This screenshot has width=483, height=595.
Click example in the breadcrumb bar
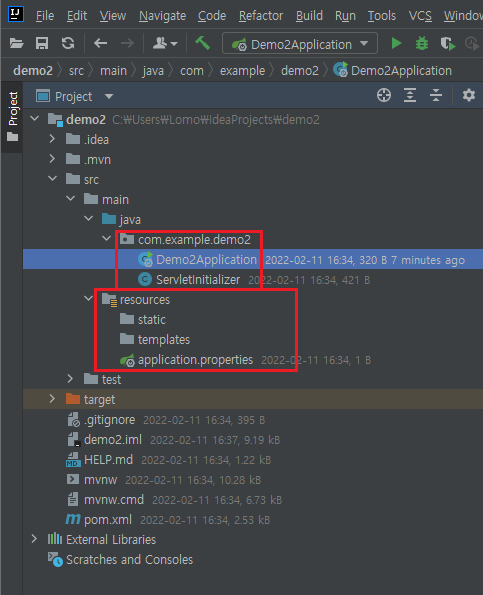[242, 71]
